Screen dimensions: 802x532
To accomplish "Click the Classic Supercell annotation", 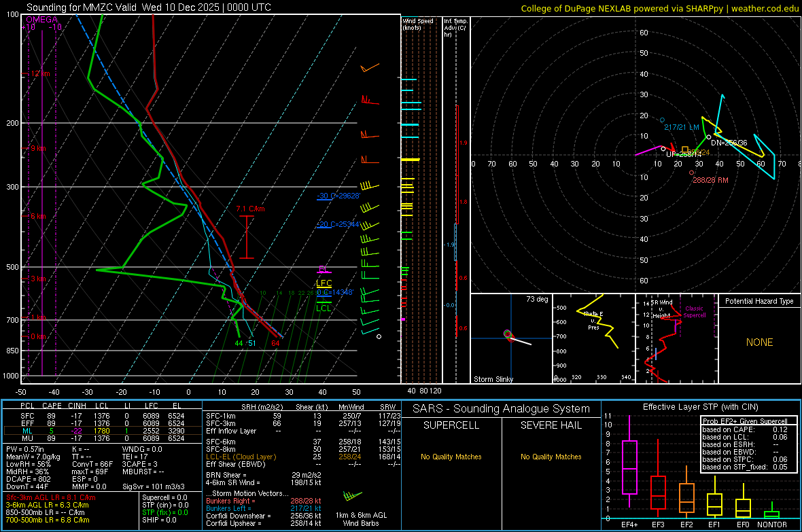I will click(694, 312).
